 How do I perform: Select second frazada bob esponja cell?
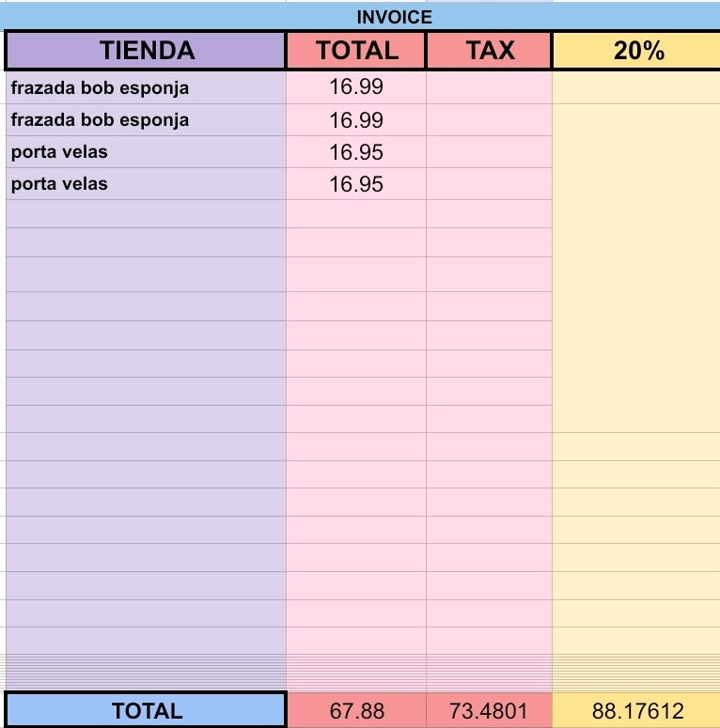(146, 120)
